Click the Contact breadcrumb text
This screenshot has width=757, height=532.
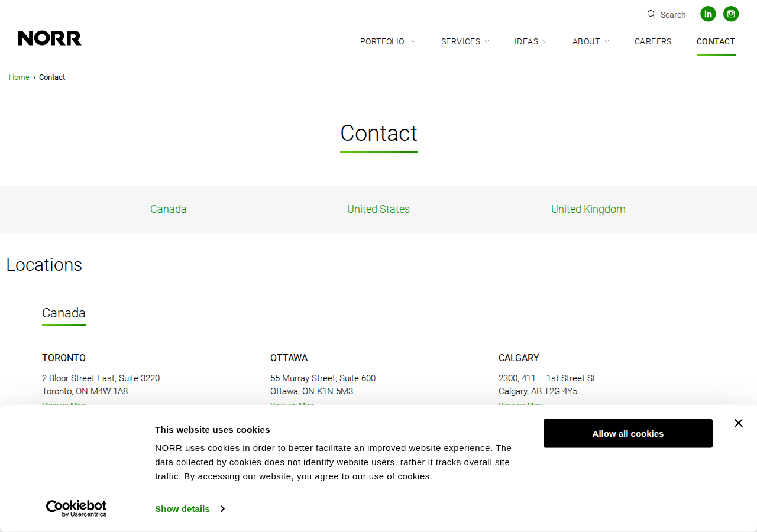[52, 77]
